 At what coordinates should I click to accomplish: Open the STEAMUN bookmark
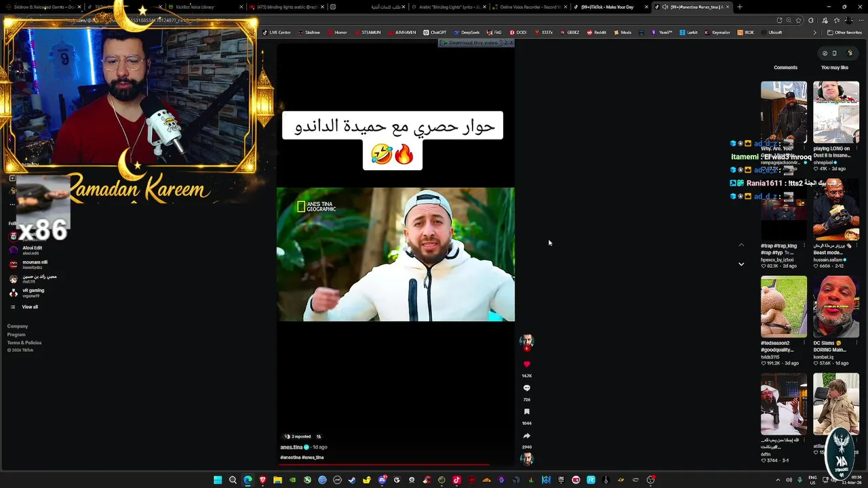tap(368, 33)
